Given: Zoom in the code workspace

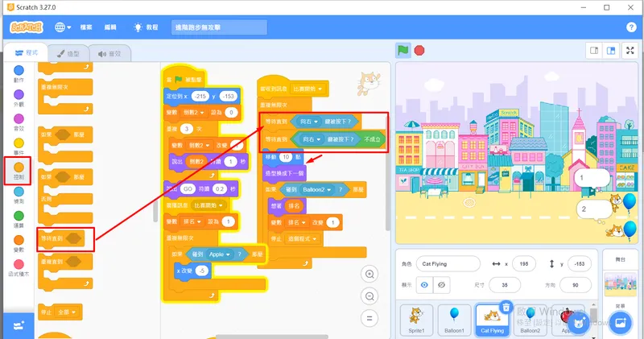Looking at the screenshot, I should [369, 274].
